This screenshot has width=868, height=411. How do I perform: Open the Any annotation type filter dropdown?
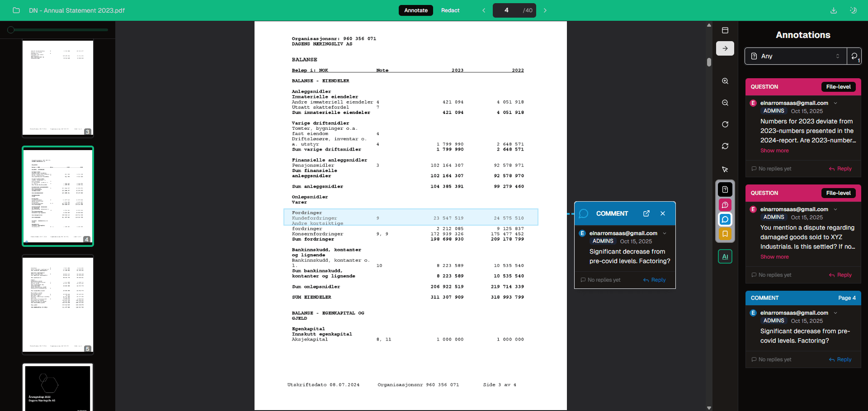795,56
